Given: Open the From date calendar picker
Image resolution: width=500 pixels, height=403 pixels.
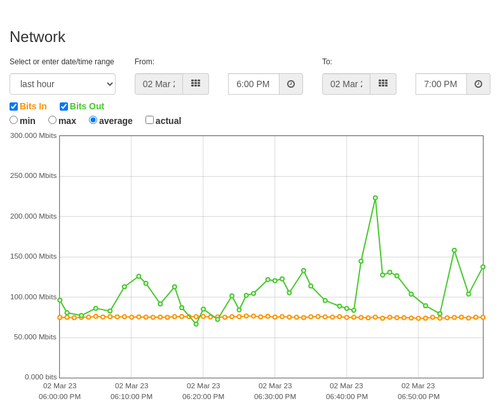Looking at the screenshot, I should tap(196, 84).
